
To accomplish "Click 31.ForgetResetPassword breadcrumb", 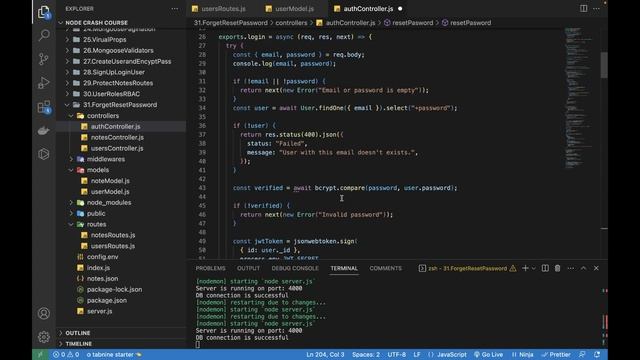I will coord(231,23).
